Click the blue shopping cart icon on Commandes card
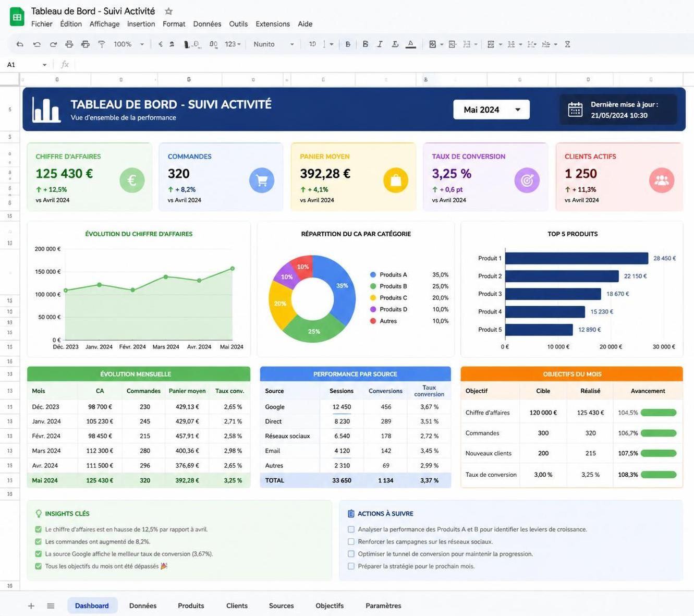Image resolution: width=694 pixels, height=616 pixels. 262,180
